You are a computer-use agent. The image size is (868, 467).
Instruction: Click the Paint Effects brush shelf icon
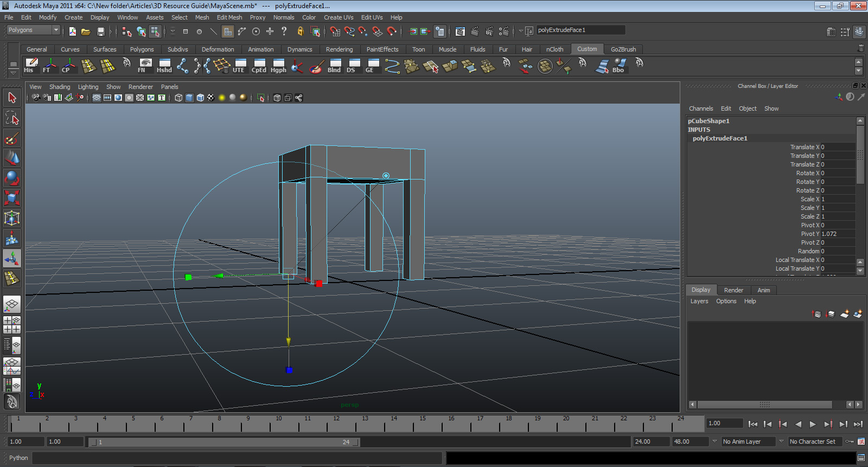(x=316, y=66)
